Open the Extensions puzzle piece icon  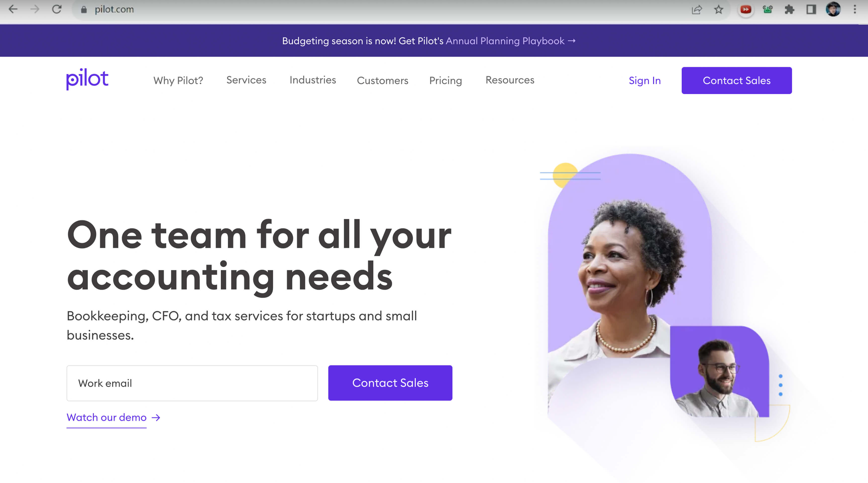coord(789,10)
